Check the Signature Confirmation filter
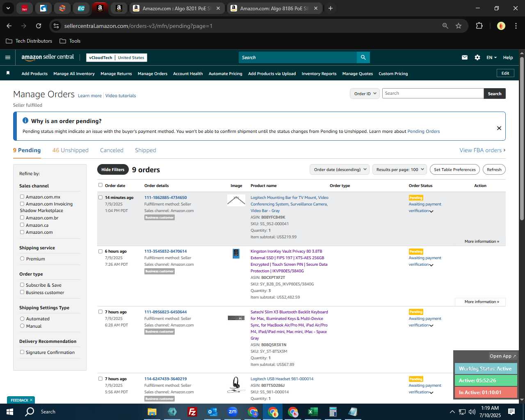Image resolution: width=525 pixels, height=420 pixels. 22,352
